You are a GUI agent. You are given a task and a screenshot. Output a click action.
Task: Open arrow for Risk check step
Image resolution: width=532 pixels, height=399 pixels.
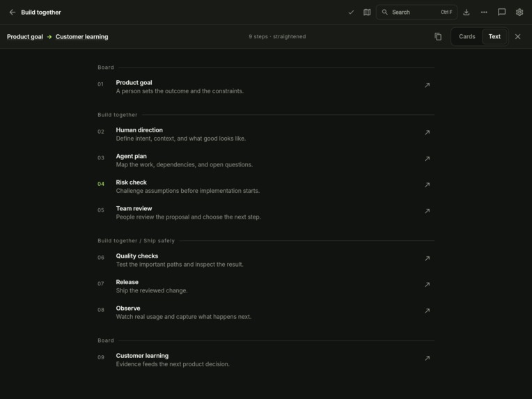pos(427,185)
